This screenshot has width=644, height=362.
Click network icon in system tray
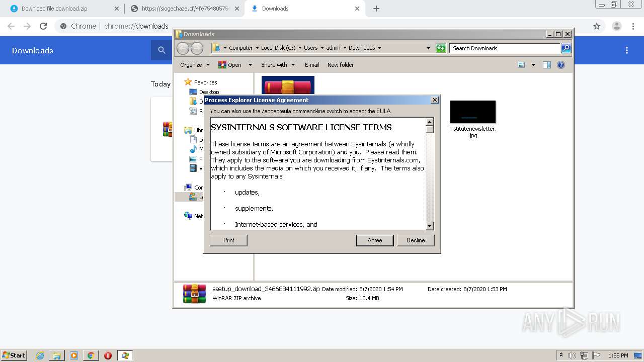tap(584, 355)
